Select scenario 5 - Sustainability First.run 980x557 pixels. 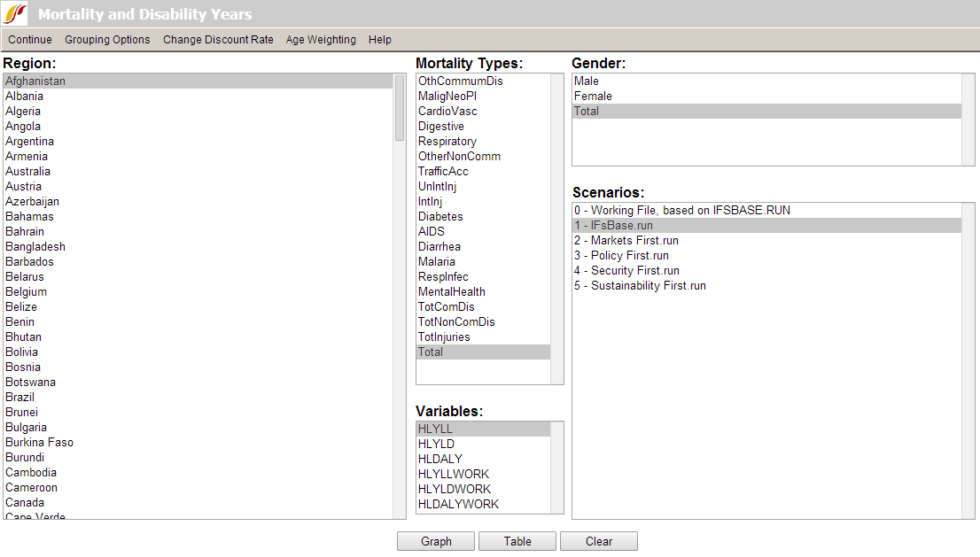(x=640, y=286)
